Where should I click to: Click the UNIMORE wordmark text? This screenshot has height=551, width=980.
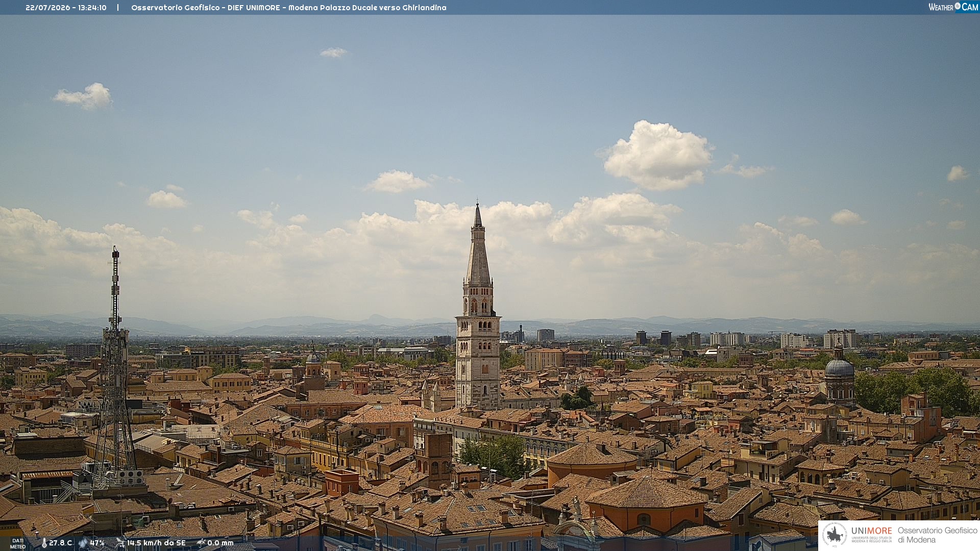click(872, 531)
